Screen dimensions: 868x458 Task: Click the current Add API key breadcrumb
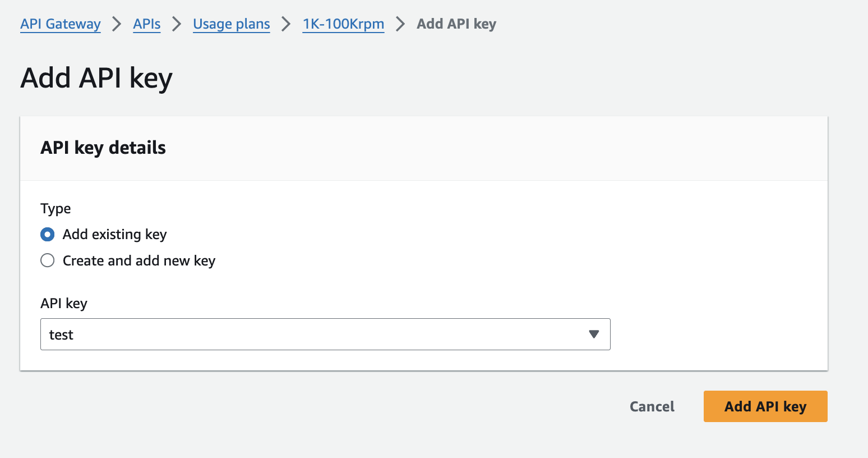coord(456,24)
